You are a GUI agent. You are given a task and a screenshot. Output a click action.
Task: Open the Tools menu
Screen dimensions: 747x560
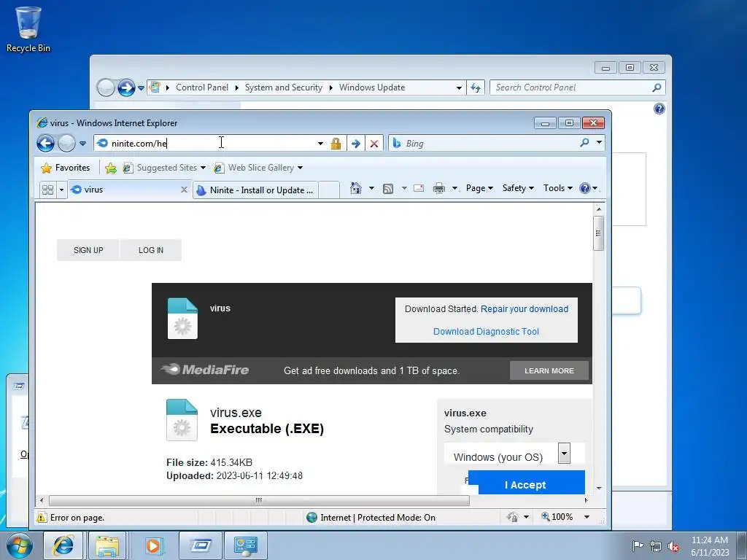558,188
